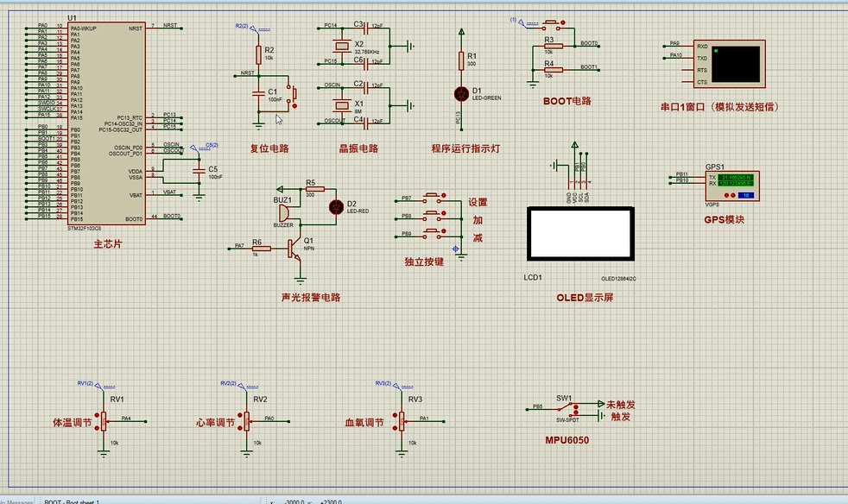
Task: Click the upper red adjust dot of RV1
Action: (98, 415)
